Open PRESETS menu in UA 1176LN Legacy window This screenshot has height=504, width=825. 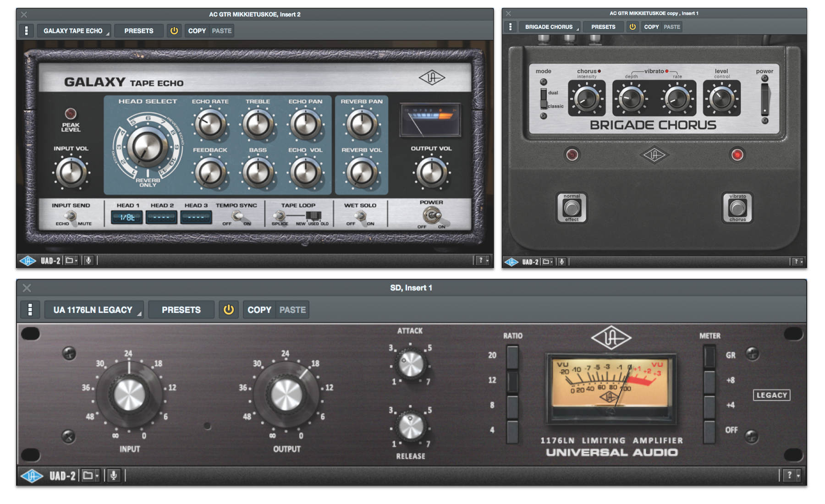click(x=181, y=310)
